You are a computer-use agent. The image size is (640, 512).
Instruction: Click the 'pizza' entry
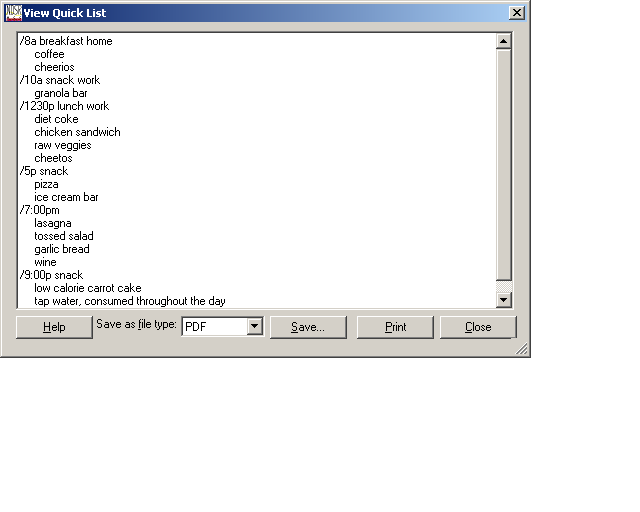tap(47, 185)
